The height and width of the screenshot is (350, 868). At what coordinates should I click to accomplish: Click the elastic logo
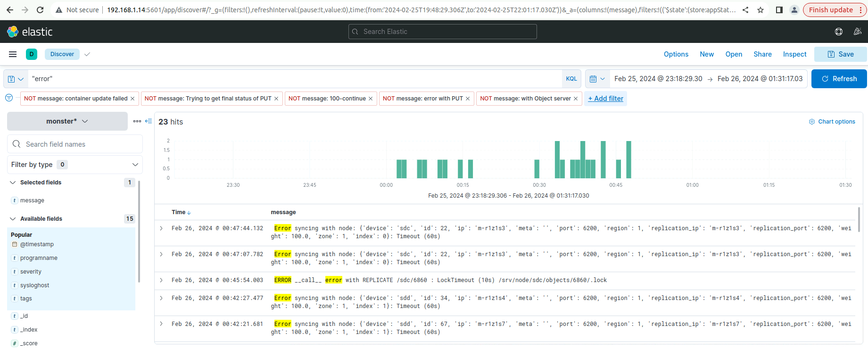(30, 32)
